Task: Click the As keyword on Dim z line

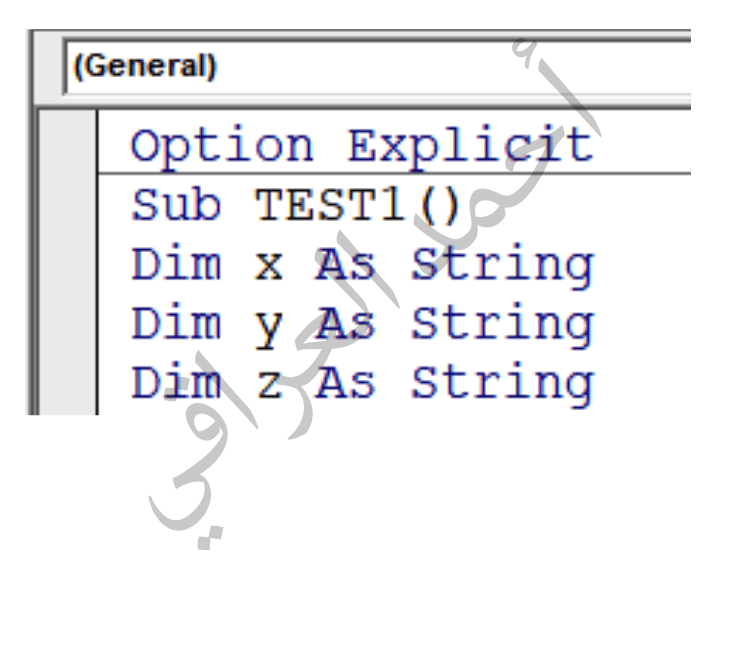Action: (345, 382)
